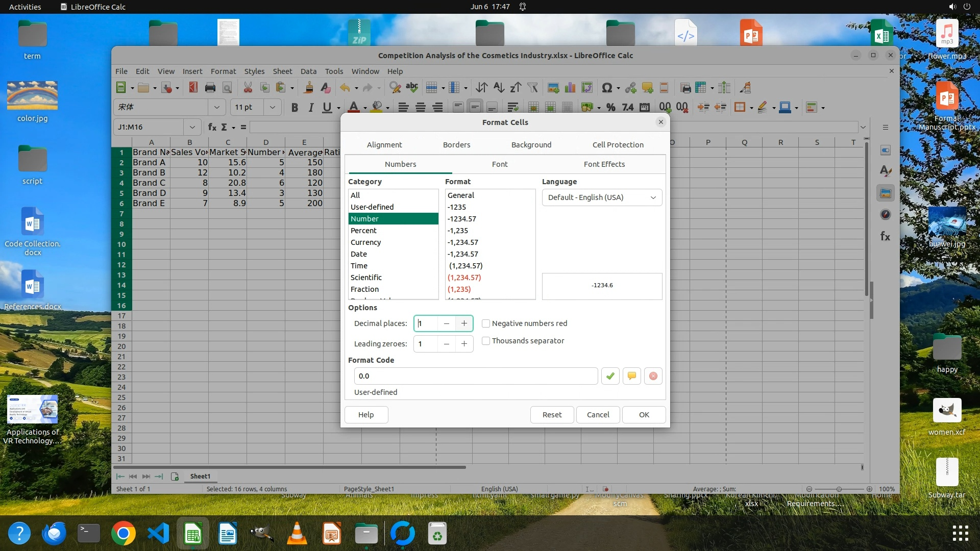Click the green checkmark Add format button
This screenshot has width=980, height=551.
[x=610, y=376]
